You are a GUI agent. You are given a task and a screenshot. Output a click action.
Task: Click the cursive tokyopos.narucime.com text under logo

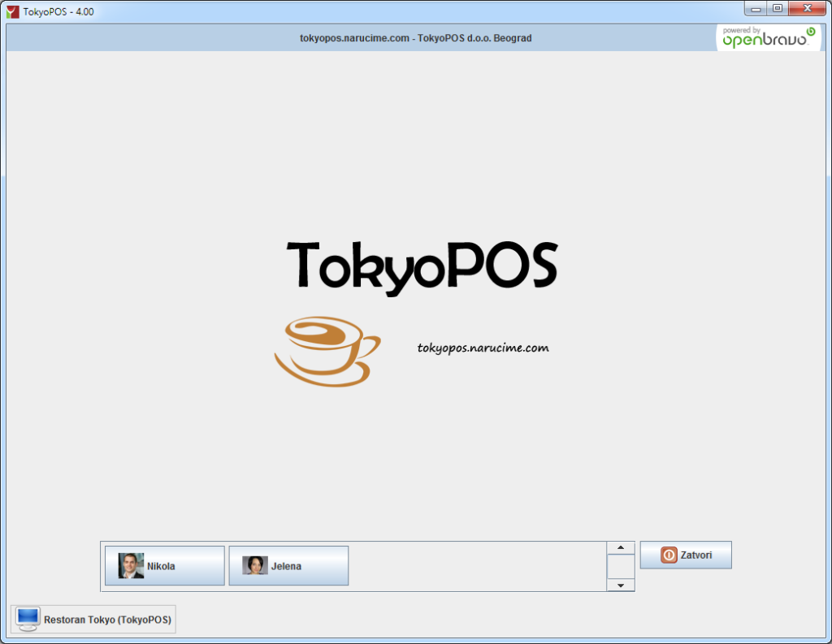483,348
